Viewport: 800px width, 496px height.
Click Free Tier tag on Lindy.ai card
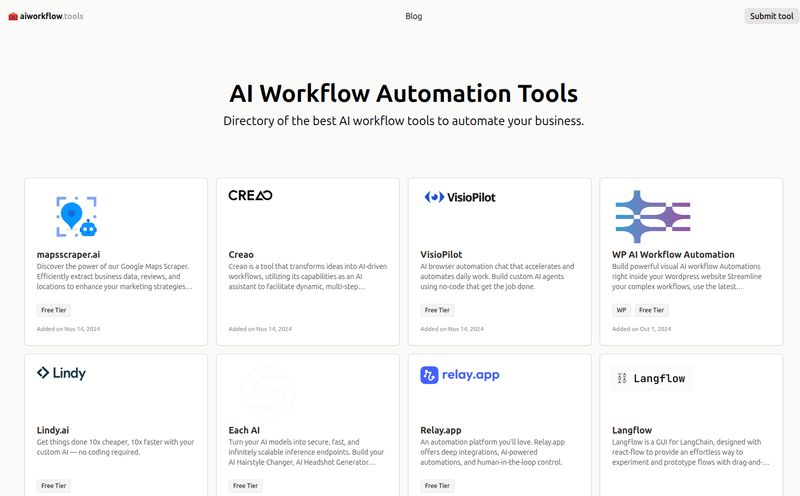pos(54,486)
